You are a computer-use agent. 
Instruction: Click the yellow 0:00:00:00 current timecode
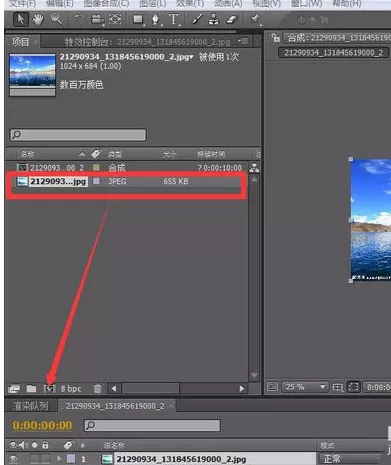coord(42,425)
